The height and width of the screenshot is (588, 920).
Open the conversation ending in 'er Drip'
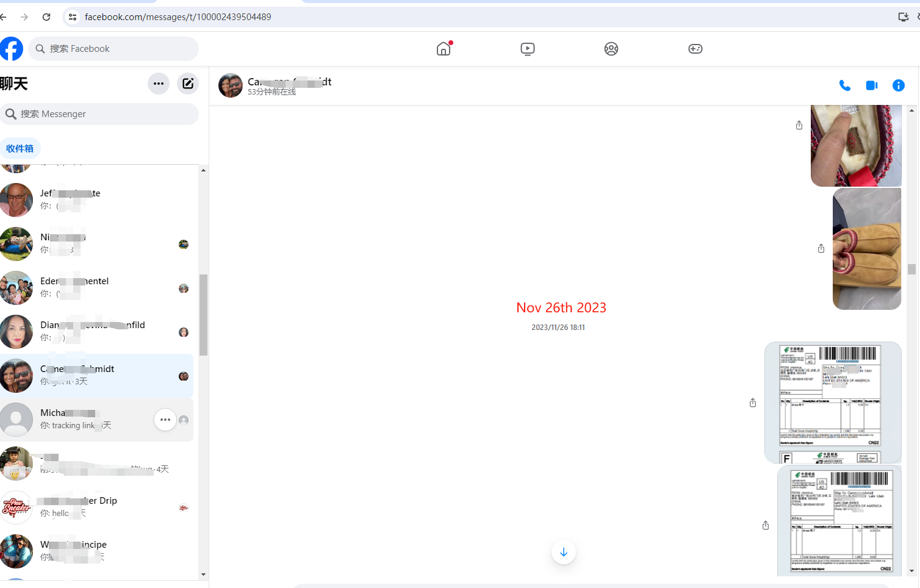98,507
